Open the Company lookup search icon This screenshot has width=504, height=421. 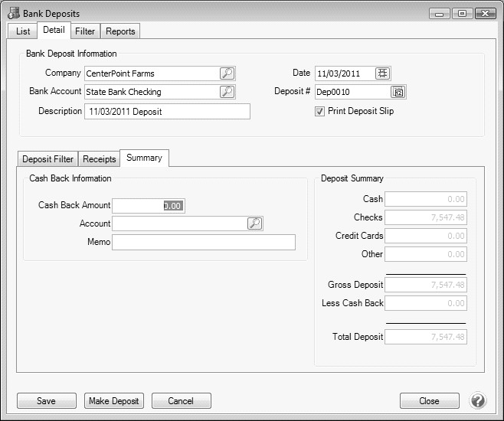pyautogui.click(x=227, y=73)
